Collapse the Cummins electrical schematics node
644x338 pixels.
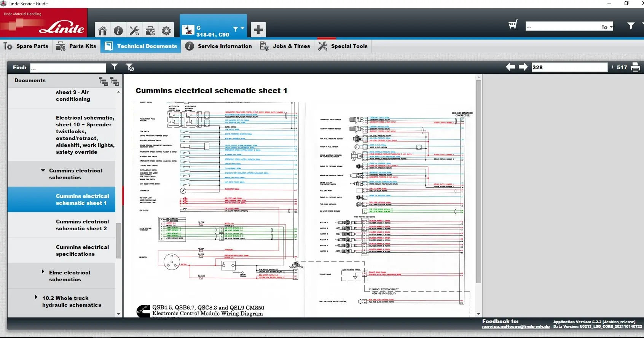[43, 171]
